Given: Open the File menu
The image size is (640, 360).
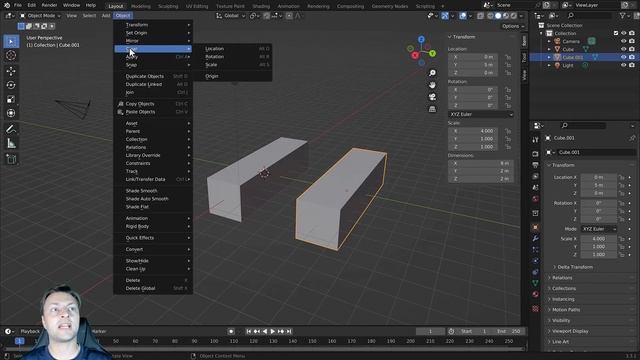Looking at the screenshot, I should coord(18,5).
